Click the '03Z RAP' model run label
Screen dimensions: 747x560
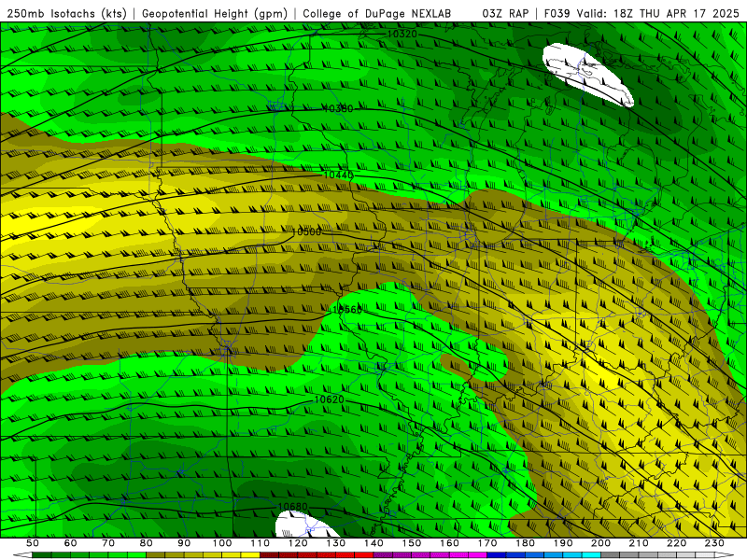505,14
